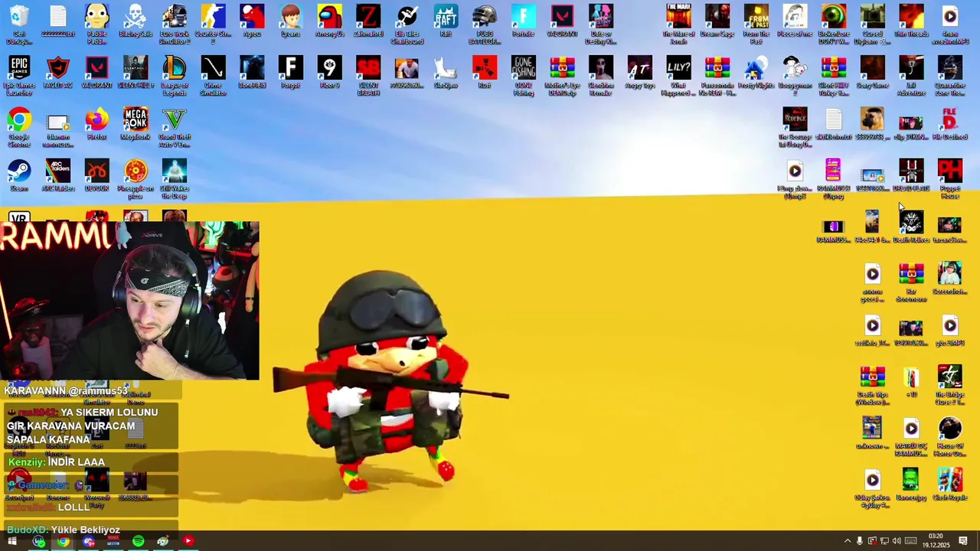Viewport: 980px width, 551px height.
Task: Launch Steam from the desktop
Action: (19, 175)
